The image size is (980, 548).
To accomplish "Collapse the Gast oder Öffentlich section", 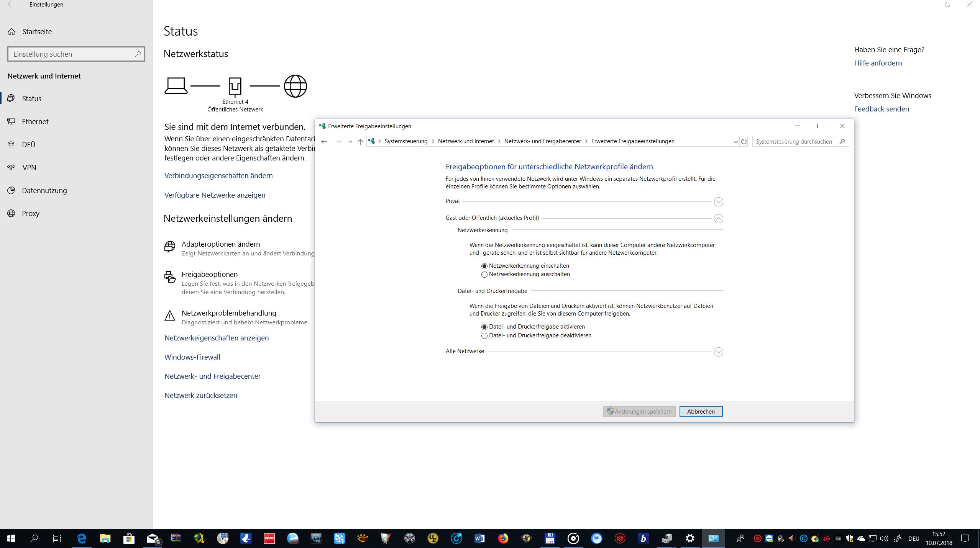I will tap(718, 219).
